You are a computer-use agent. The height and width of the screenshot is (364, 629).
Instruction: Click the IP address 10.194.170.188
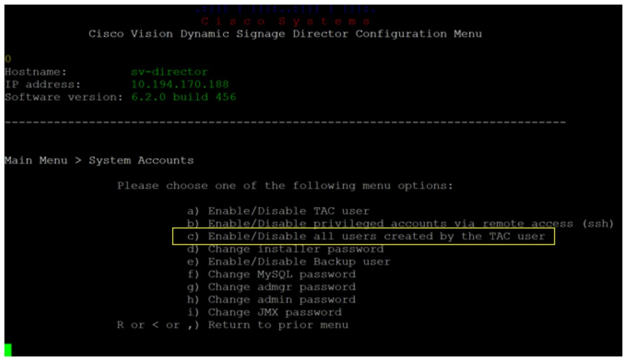(180, 84)
